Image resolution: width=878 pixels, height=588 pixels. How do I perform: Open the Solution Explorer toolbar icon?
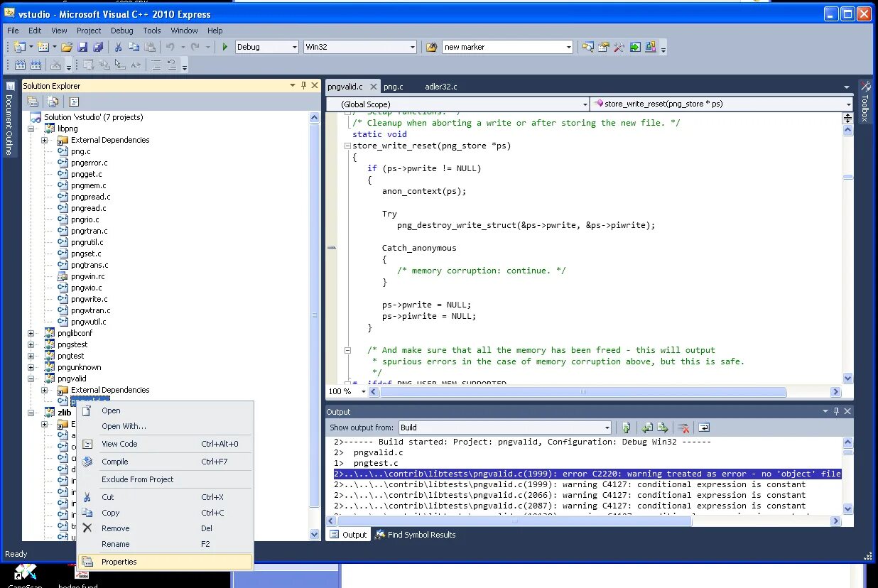587,47
